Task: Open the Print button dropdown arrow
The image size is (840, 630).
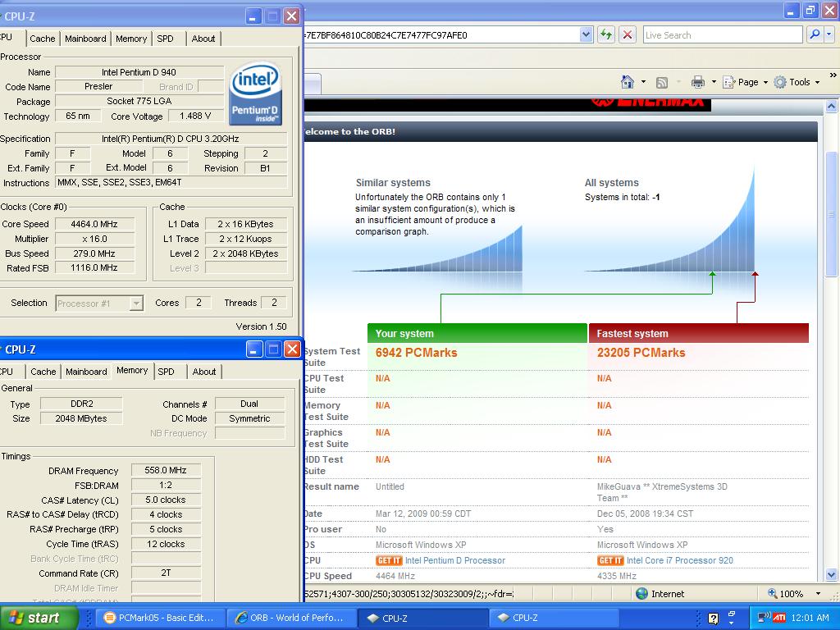Action: [714, 82]
